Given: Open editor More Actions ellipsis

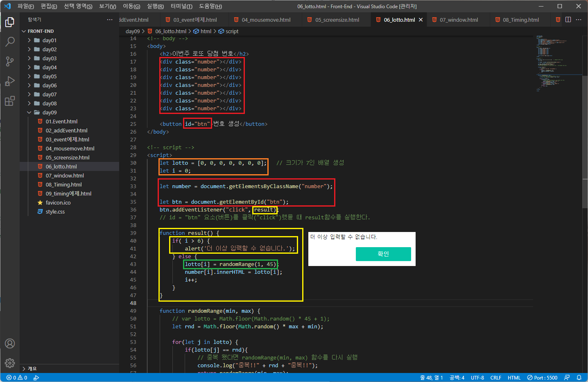Looking at the screenshot, I should (x=579, y=20).
